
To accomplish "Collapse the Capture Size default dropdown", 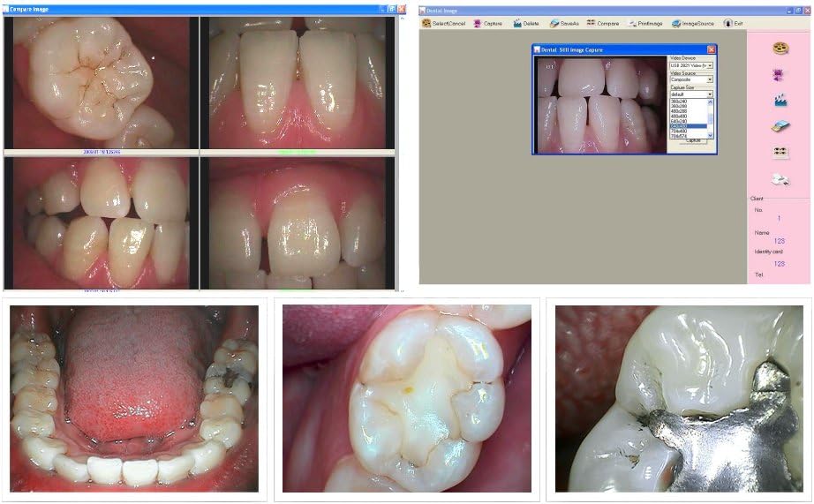I will pos(710,94).
